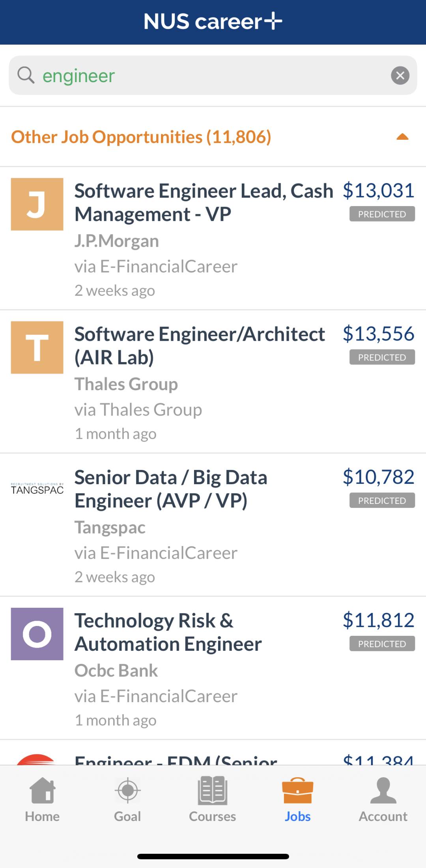This screenshot has height=868, width=426.
Task: Clear the engineer search text
Action: [x=400, y=75]
